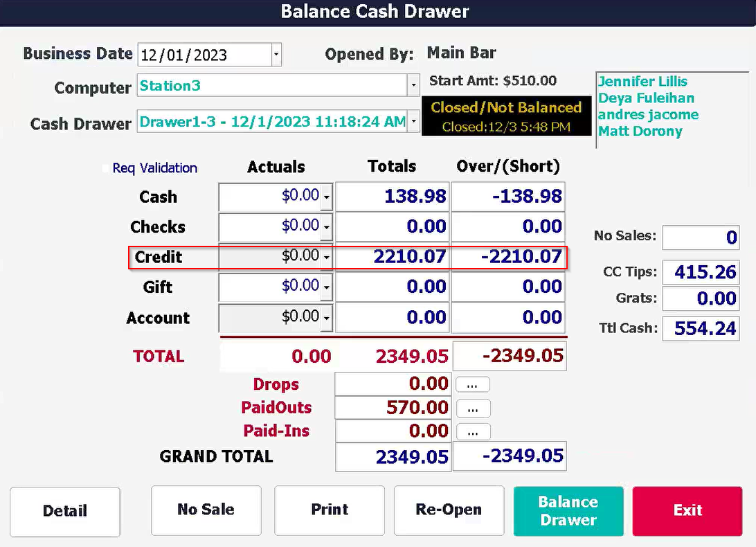756x547 pixels.
Task: Select employee Jennifer Lillis in list
Action: (x=642, y=81)
